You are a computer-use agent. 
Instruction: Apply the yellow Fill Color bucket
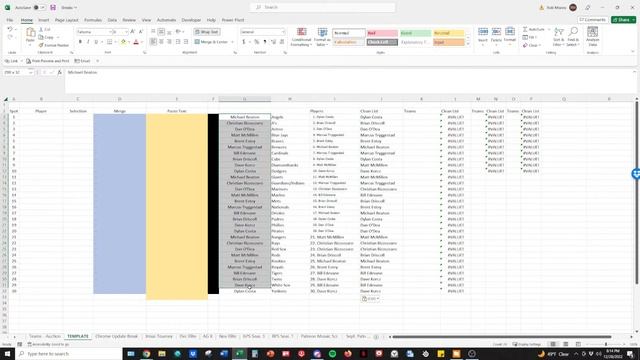click(x=123, y=42)
